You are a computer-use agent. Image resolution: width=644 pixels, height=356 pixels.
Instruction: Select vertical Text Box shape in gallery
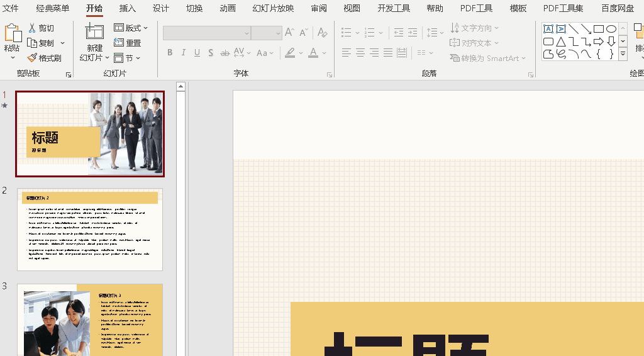point(561,29)
